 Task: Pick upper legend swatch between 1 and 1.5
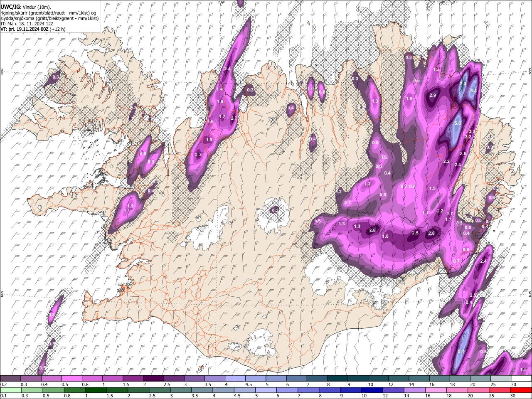point(112,379)
